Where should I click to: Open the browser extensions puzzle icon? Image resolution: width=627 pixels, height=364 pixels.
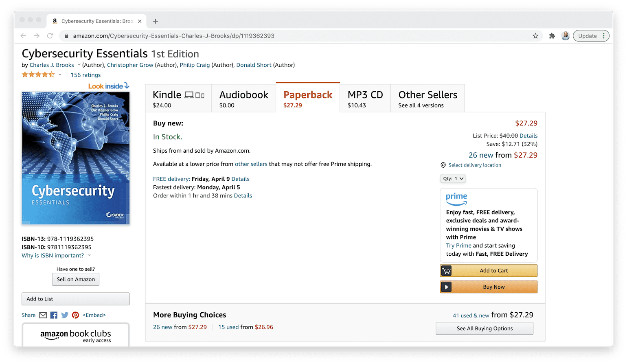pos(552,36)
